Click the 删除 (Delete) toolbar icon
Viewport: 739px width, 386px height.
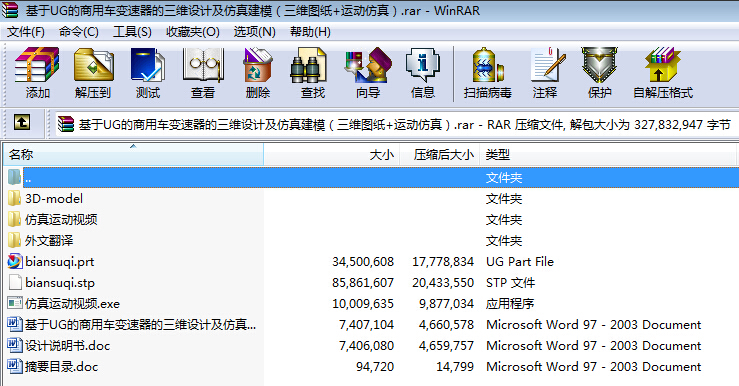257,66
